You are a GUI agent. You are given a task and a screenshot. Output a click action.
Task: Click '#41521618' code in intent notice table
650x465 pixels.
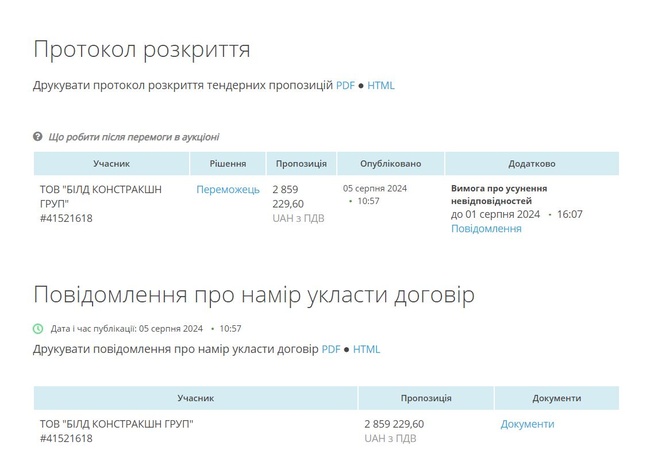(x=66, y=438)
